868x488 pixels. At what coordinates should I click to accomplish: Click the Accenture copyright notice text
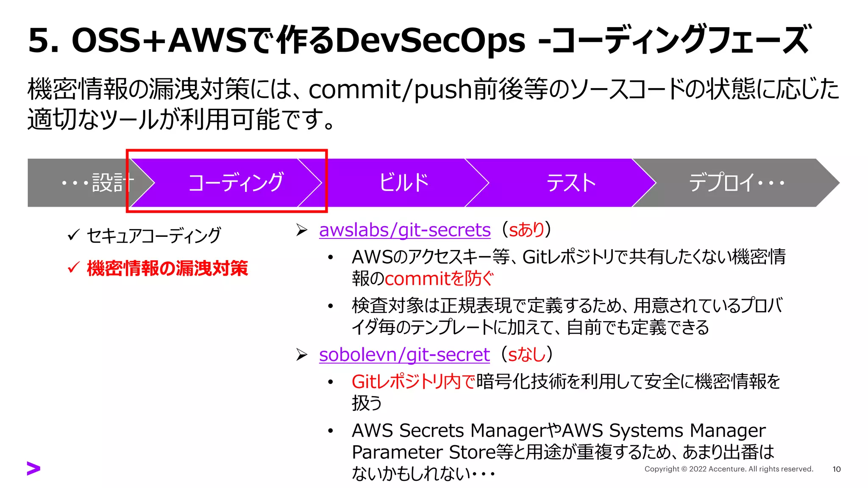point(729,469)
